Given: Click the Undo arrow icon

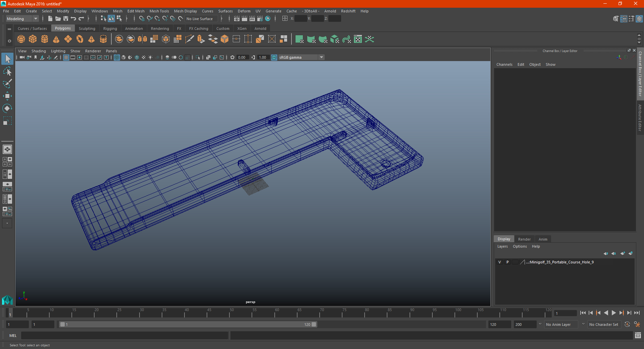Looking at the screenshot, I should click(x=73, y=19).
